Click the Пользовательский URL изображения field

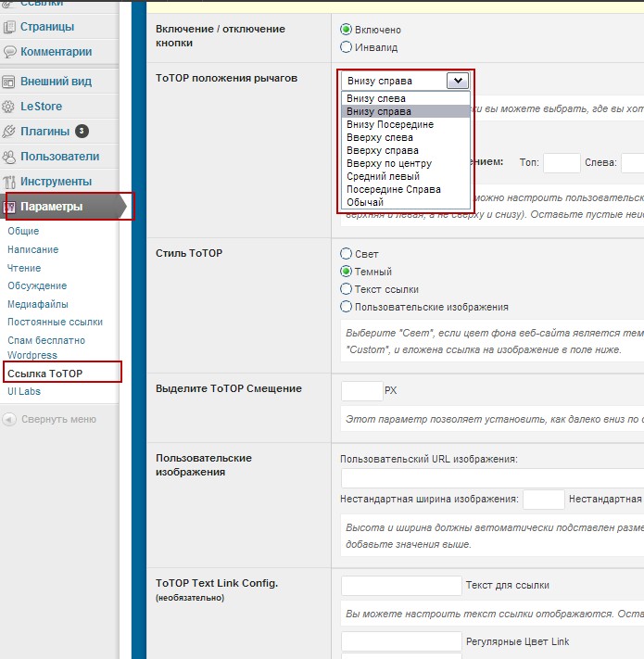pos(492,478)
